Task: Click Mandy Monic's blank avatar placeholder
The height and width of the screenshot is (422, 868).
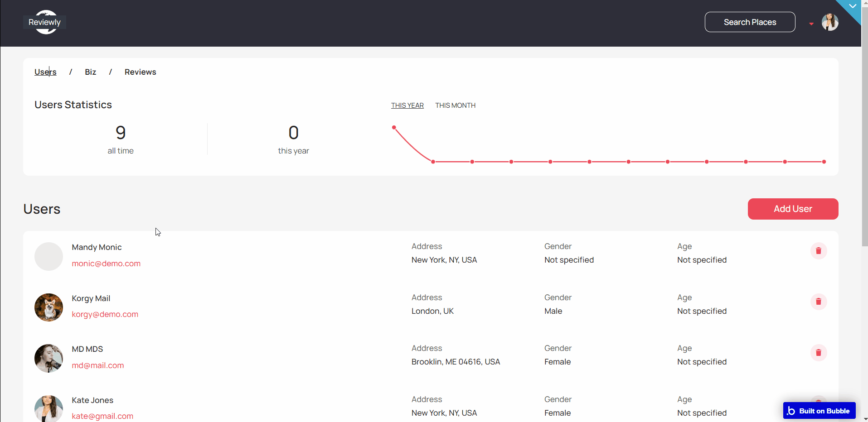Action: point(48,256)
